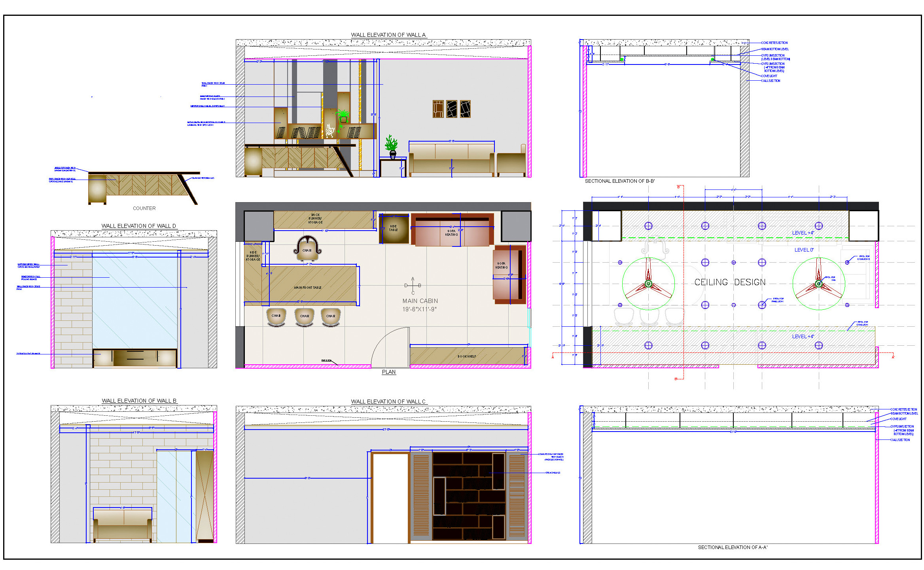The height and width of the screenshot is (570, 924).
Task: Click 'CONCRETE SECTION' annotation in section A-A'
Action: (x=903, y=409)
